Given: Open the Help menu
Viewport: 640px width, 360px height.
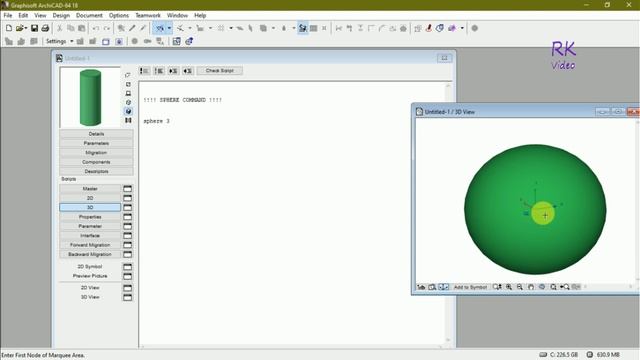Looking at the screenshot, I should (x=200, y=15).
